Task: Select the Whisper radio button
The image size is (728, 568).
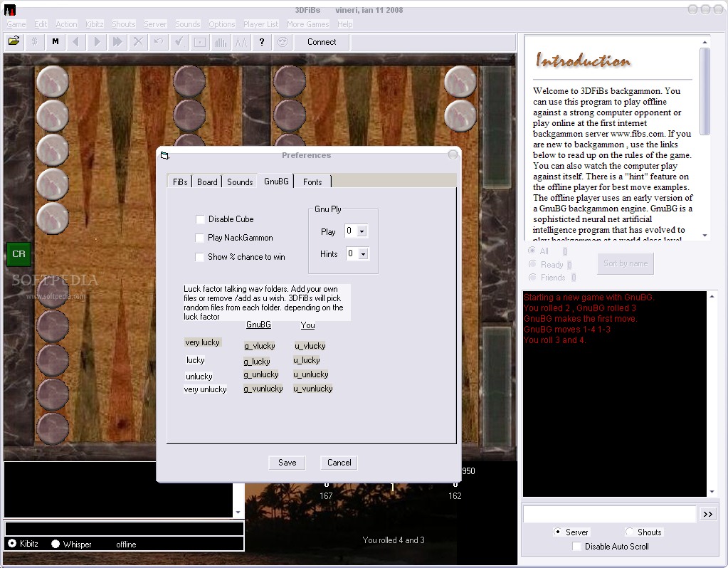Action: coord(56,544)
